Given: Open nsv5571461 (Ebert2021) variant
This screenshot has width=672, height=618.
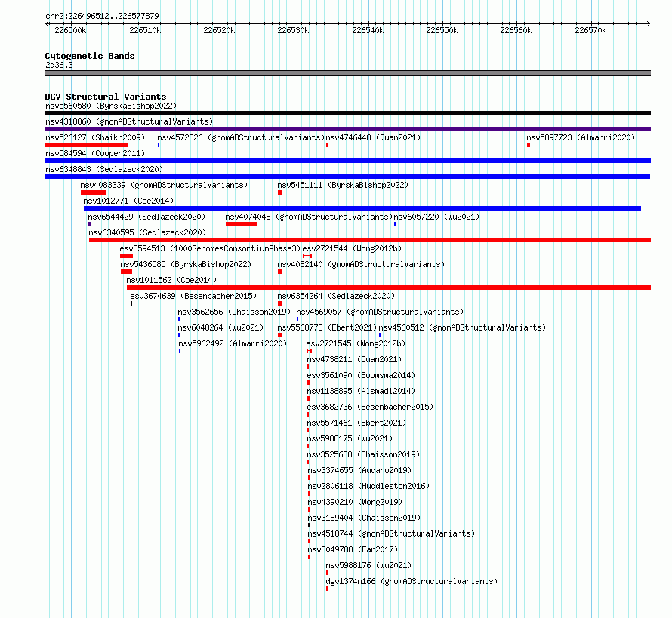Looking at the screenshot, I should point(356,423).
